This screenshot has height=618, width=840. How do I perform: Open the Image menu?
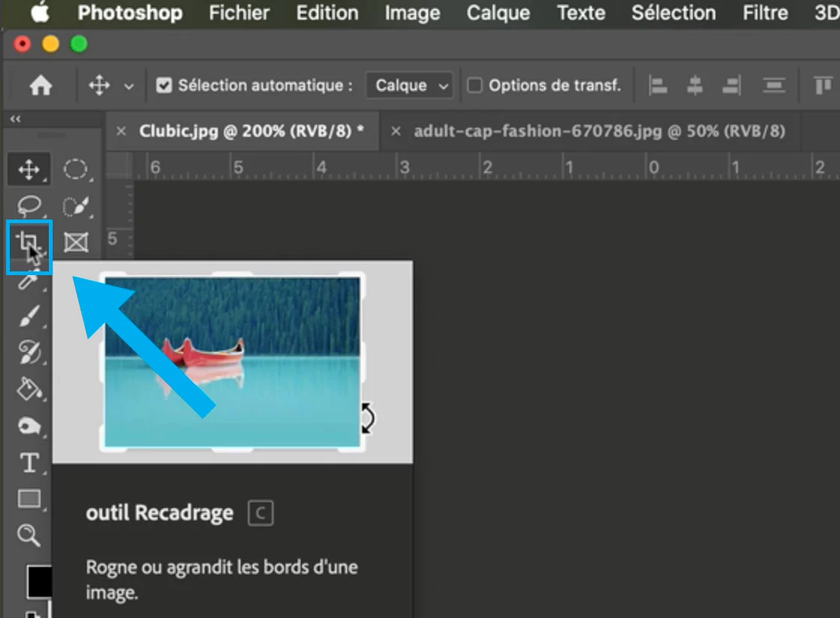[412, 13]
